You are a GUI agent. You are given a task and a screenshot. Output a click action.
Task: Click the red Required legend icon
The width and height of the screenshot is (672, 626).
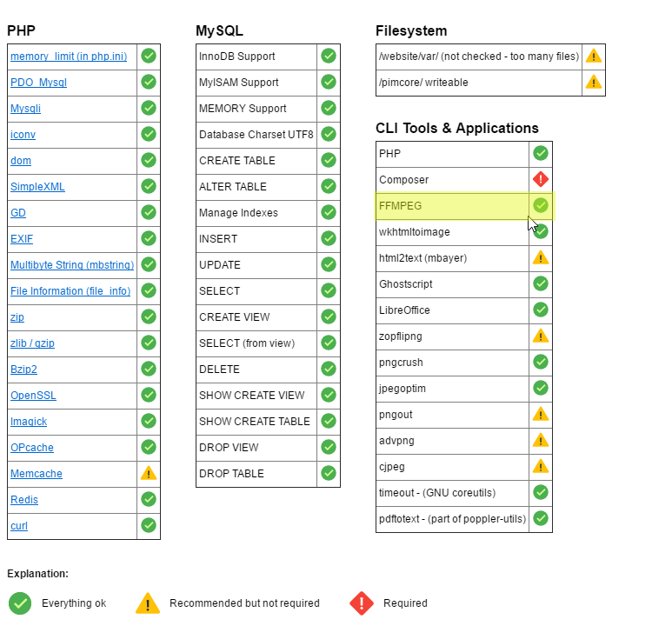pos(362,603)
